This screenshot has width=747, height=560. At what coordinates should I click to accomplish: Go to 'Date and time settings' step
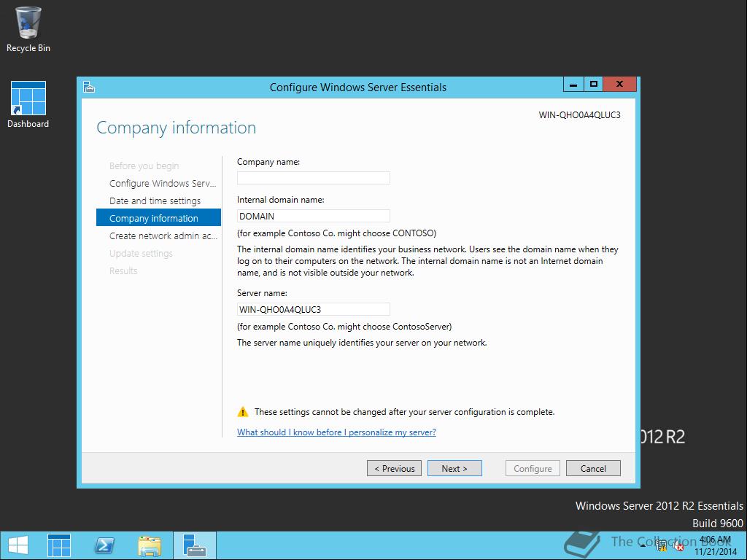155,201
